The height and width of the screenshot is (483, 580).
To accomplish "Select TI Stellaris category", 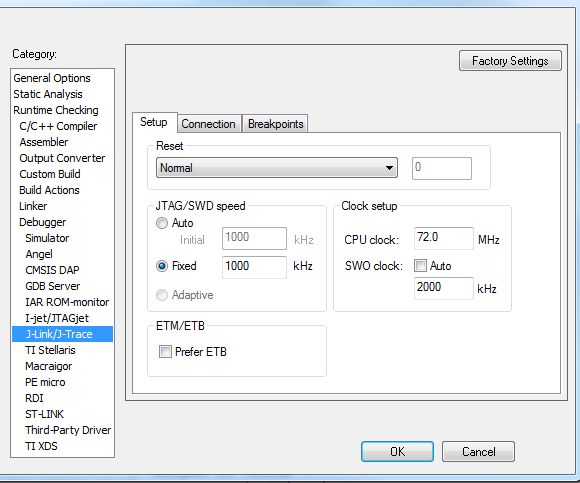I will [50, 350].
